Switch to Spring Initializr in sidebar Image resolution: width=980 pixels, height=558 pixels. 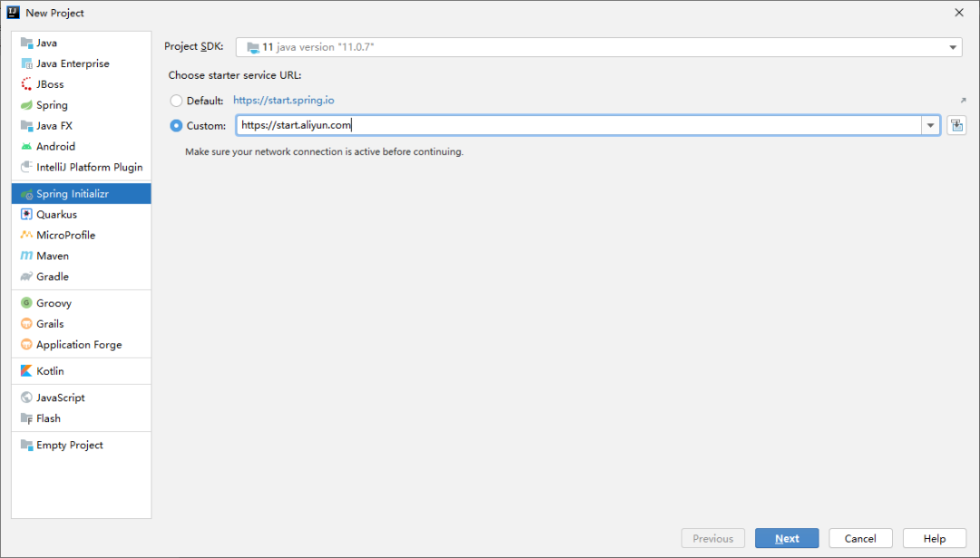(73, 194)
